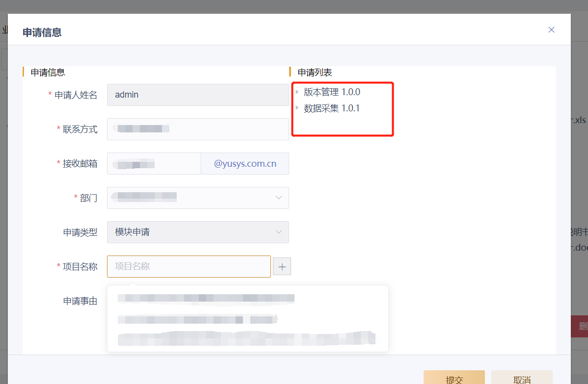Expand the 数据采集 1.0.1 tree arrow
The image size is (588, 384).
tap(297, 108)
